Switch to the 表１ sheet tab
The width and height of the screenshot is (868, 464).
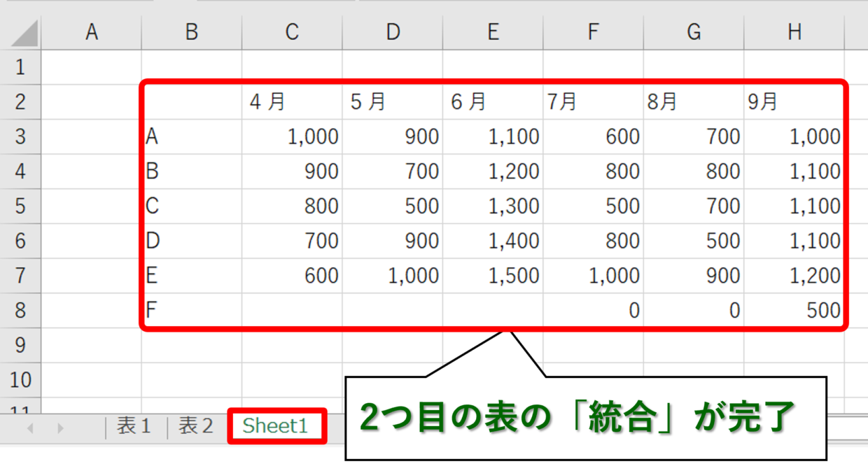pos(134,426)
